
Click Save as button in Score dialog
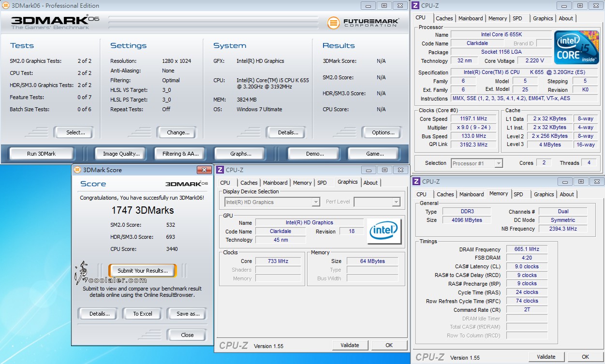186,314
